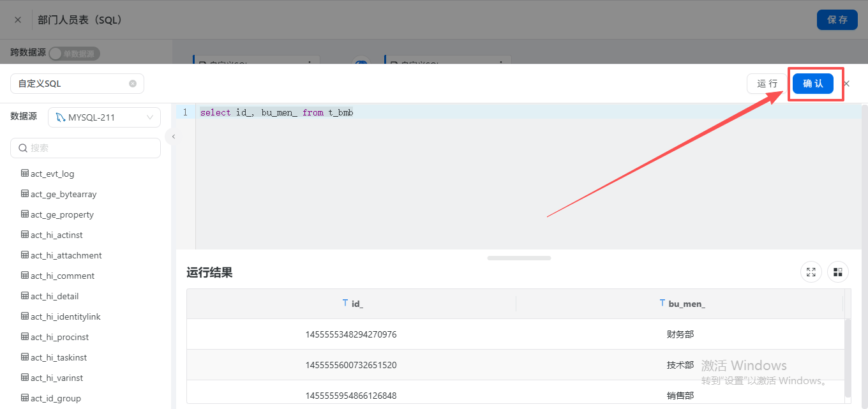The image size is (868, 409).
Task: Select table act_hi_attachment
Action: tap(66, 255)
